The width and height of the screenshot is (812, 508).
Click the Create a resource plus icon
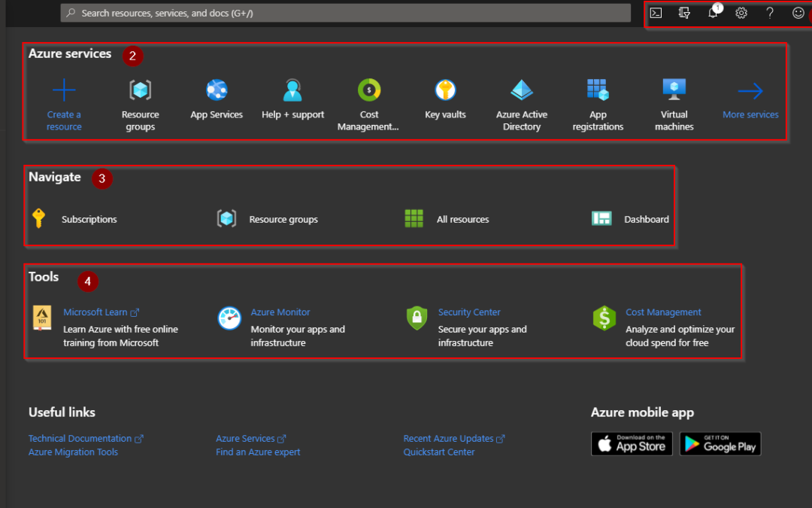pos(64,91)
